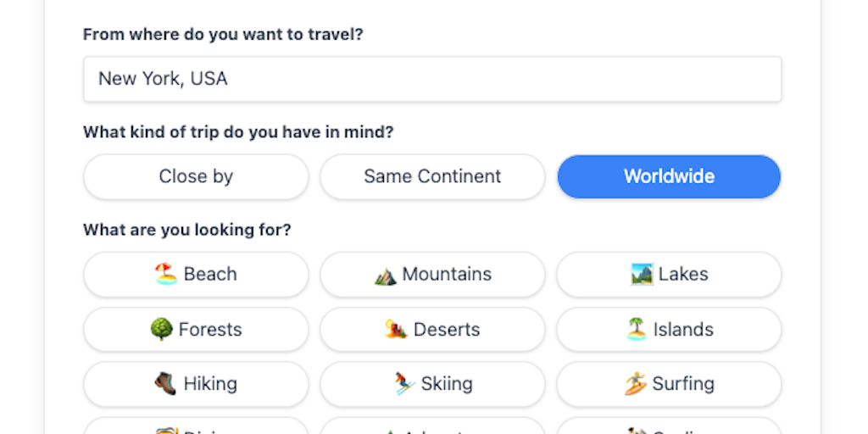Image resolution: width=868 pixels, height=434 pixels.
Task: Enable the Skiing activity option
Action: coord(432,384)
